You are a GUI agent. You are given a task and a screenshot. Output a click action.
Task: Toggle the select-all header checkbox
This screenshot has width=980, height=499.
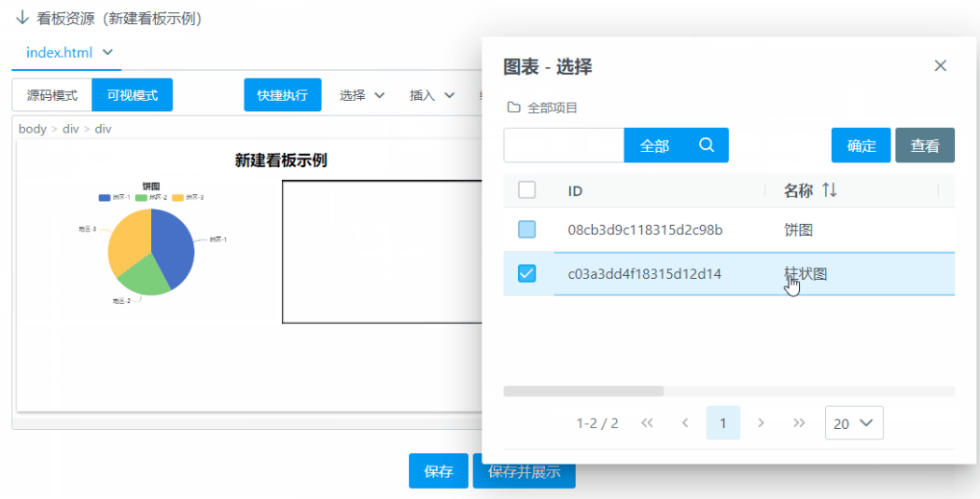(526, 190)
